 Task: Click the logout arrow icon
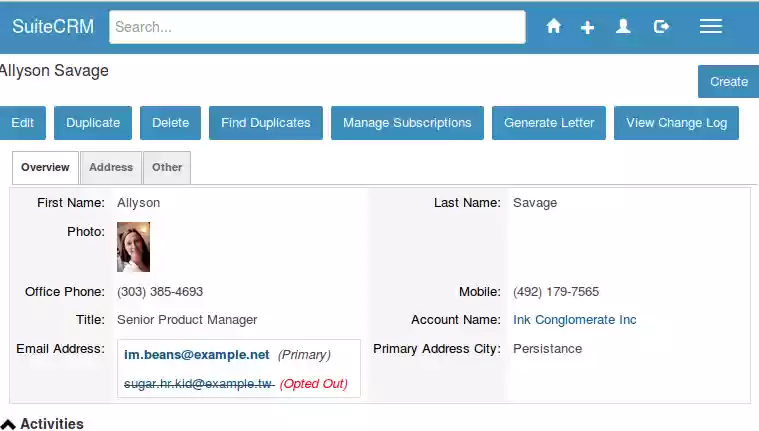[x=661, y=27]
